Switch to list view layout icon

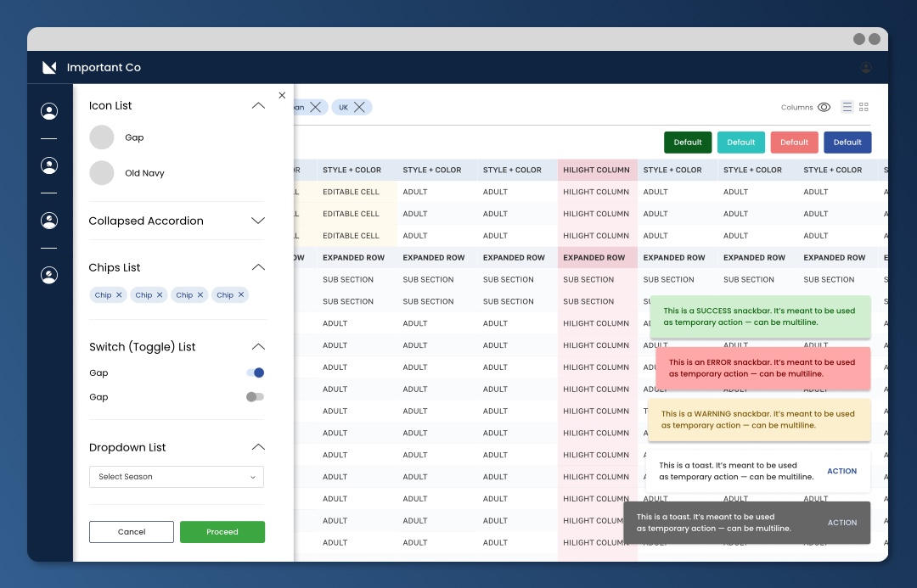pyautogui.click(x=847, y=107)
